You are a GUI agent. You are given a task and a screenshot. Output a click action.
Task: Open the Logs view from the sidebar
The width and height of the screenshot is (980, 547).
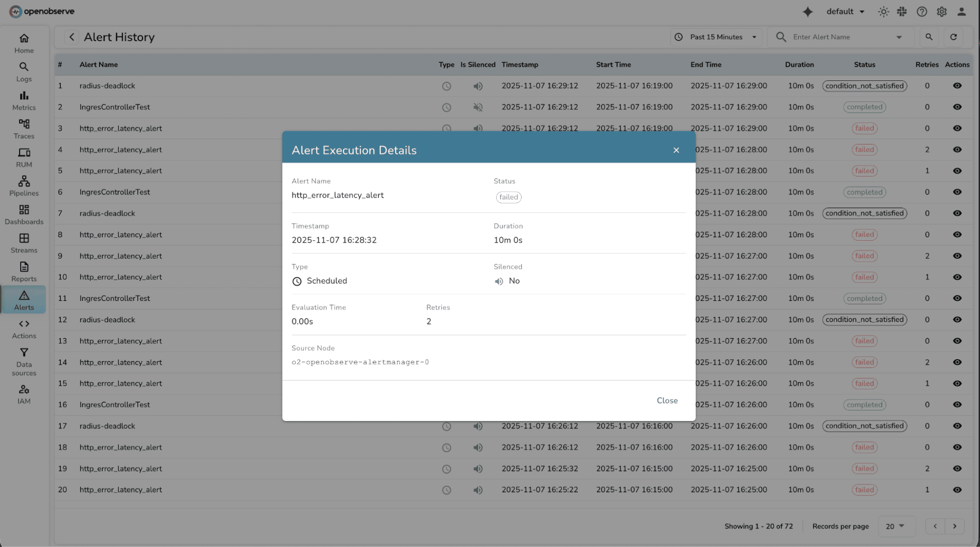pyautogui.click(x=24, y=72)
